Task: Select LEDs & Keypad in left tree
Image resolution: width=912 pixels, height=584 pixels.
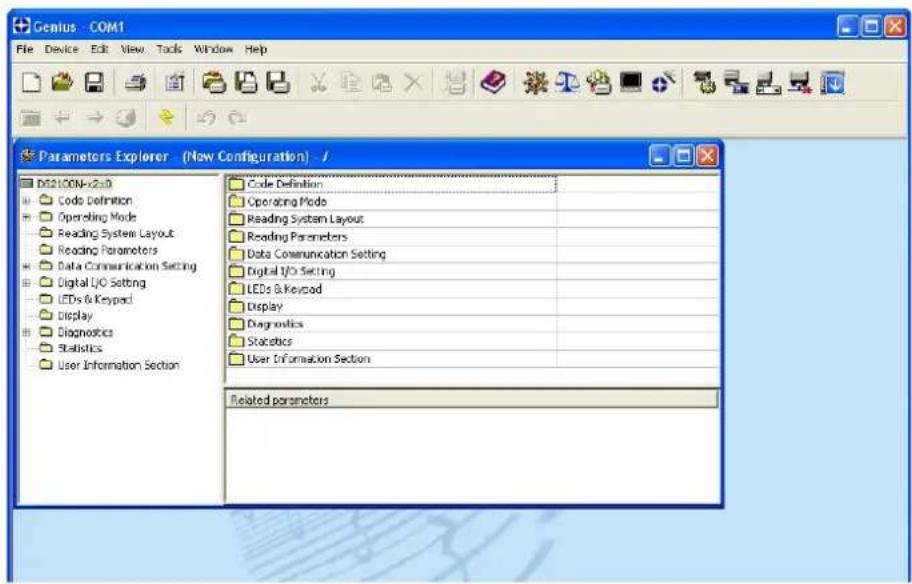Action: (95, 300)
